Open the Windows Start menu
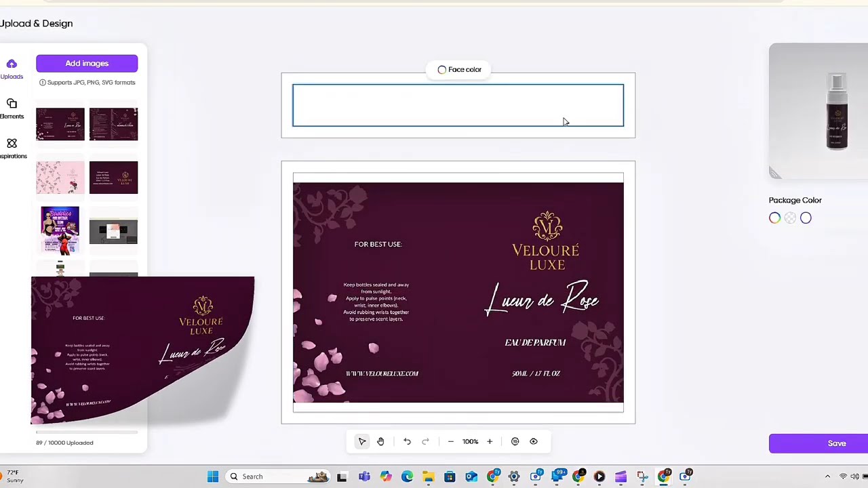 (x=213, y=476)
